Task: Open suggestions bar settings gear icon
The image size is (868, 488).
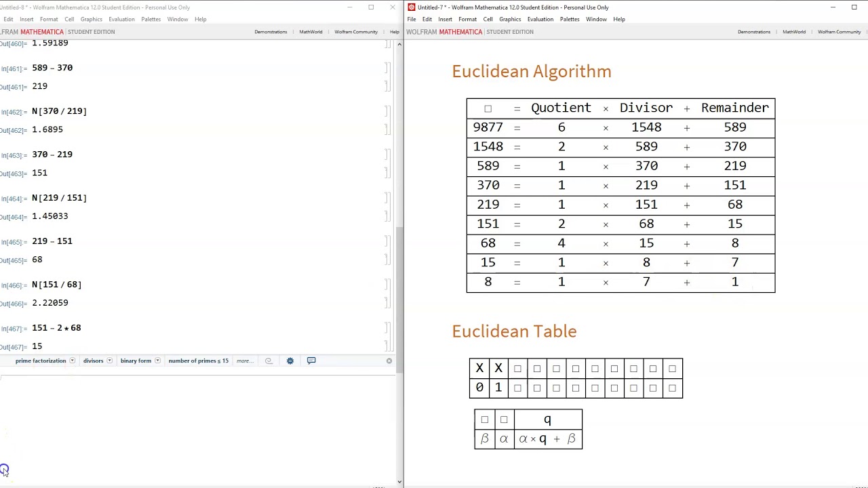Action: pos(290,361)
